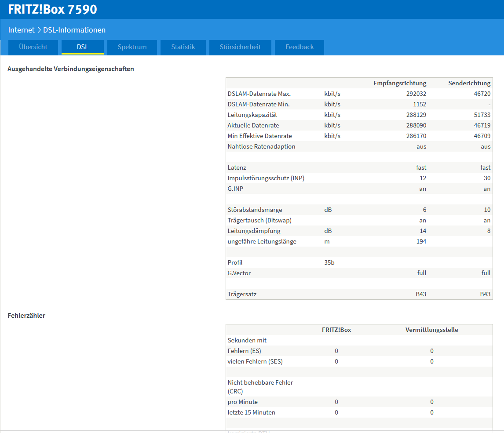
Task: Click the value 288129 for Leitungskapazität
Action: point(416,115)
